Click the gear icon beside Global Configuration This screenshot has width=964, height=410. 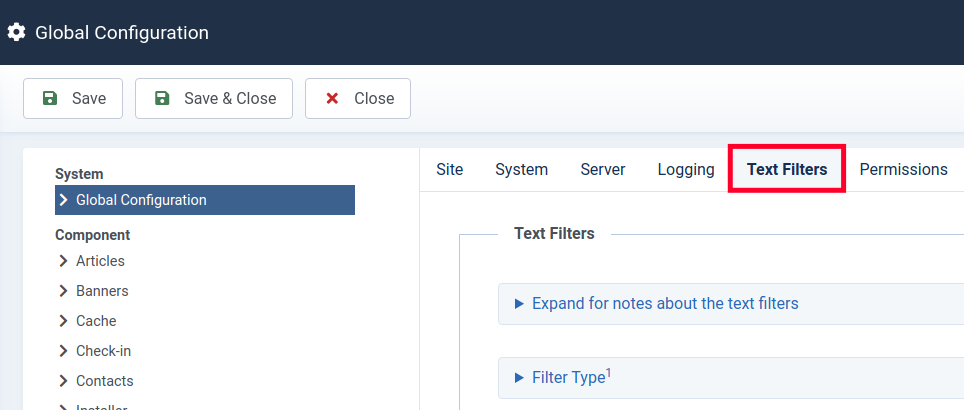(16, 32)
